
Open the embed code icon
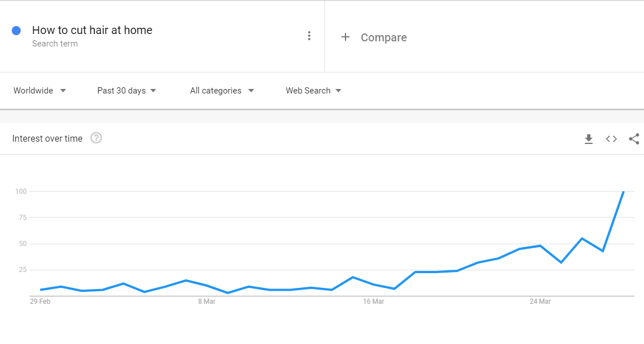(611, 139)
